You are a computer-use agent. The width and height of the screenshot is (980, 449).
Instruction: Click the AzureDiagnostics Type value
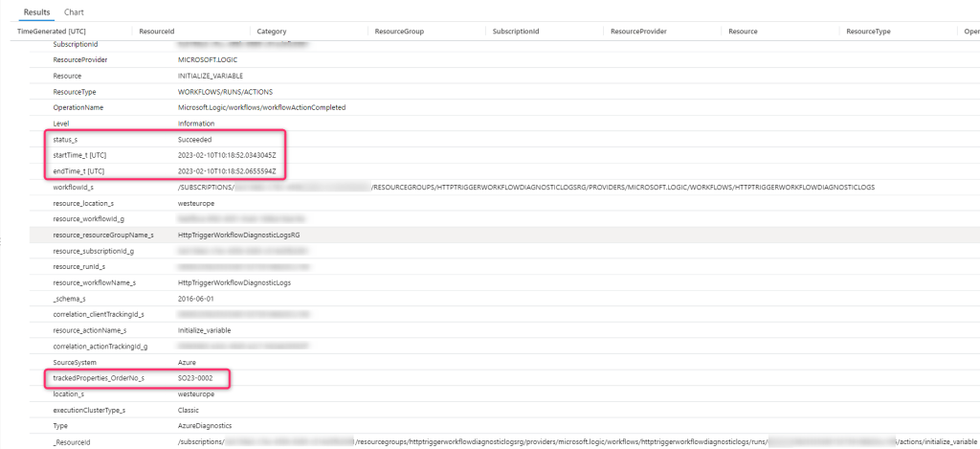pyautogui.click(x=203, y=426)
